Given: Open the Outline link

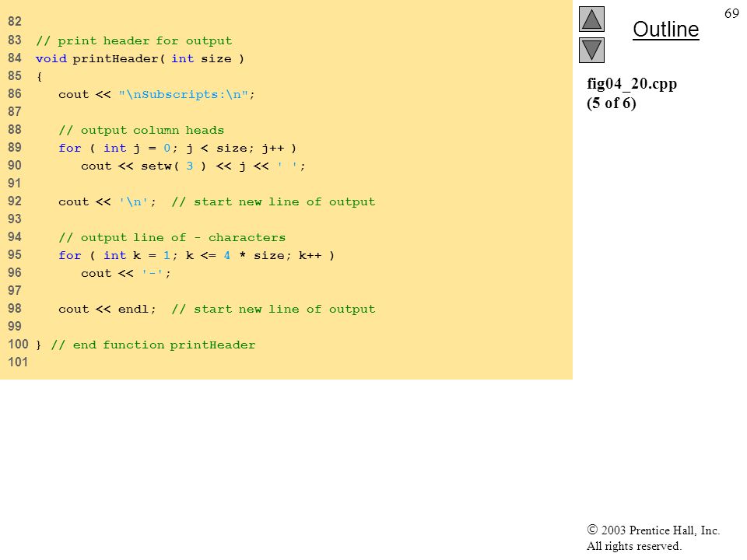Looking at the screenshot, I should [665, 30].
